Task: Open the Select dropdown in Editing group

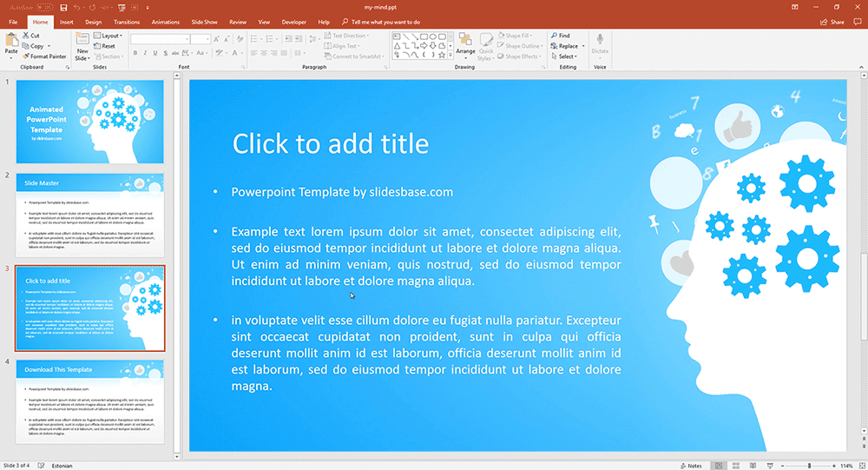Action: (x=568, y=56)
